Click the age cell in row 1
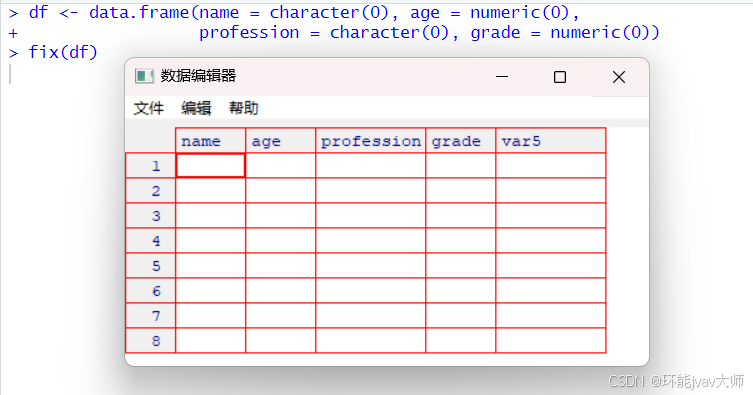Viewport: 753px width, 395px height. pos(280,166)
